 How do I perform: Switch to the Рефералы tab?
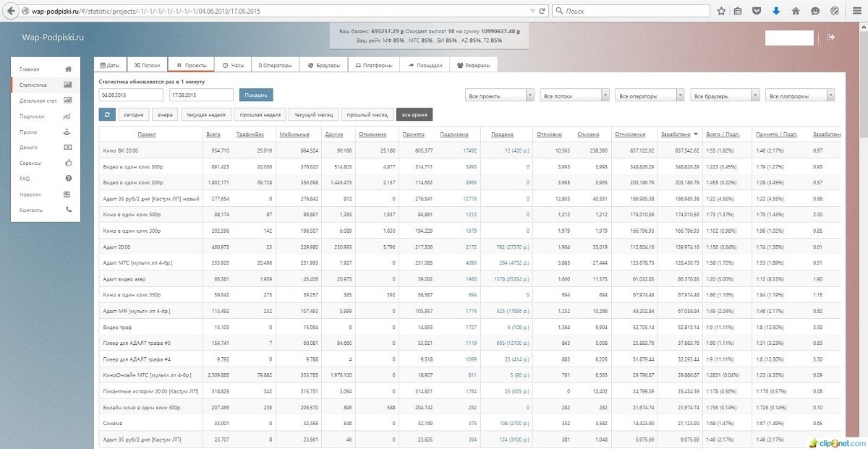[474, 65]
